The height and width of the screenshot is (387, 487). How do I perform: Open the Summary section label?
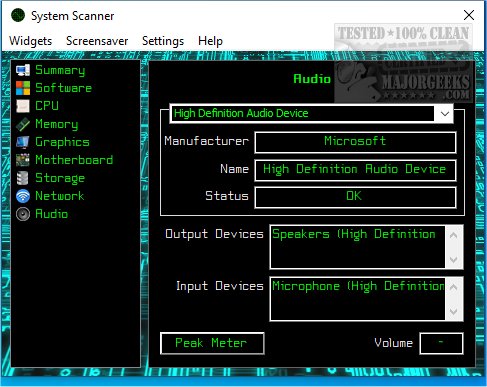coord(60,70)
